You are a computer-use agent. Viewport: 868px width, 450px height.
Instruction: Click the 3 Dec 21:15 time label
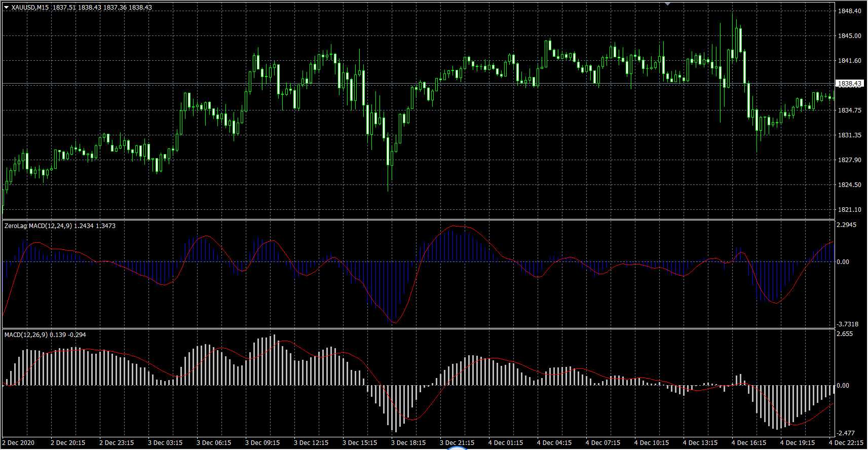pos(457,443)
